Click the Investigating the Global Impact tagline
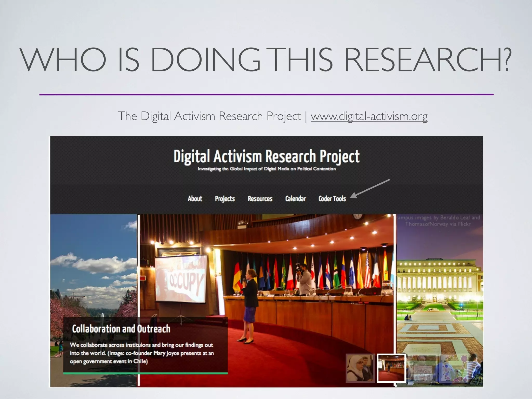This screenshot has height=399, width=532. tap(267, 169)
